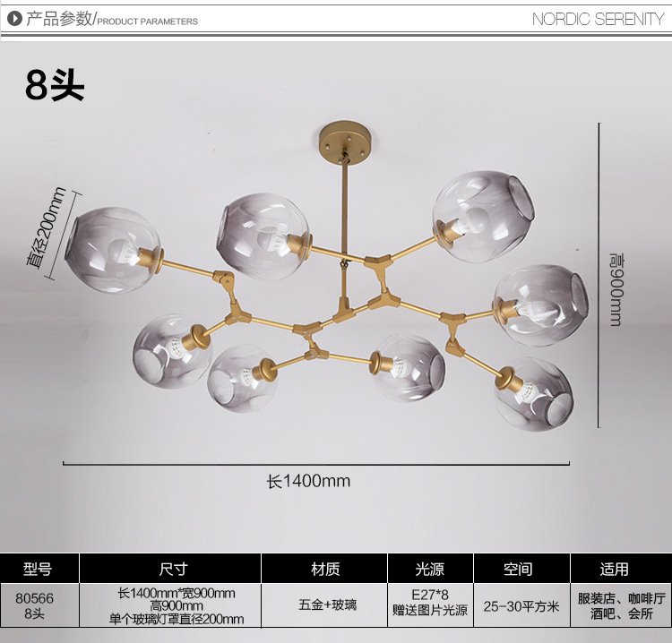Viewport: 672px width, 643px height.
Task: Click the 直径200mm dimension label
Action: tap(46, 227)
